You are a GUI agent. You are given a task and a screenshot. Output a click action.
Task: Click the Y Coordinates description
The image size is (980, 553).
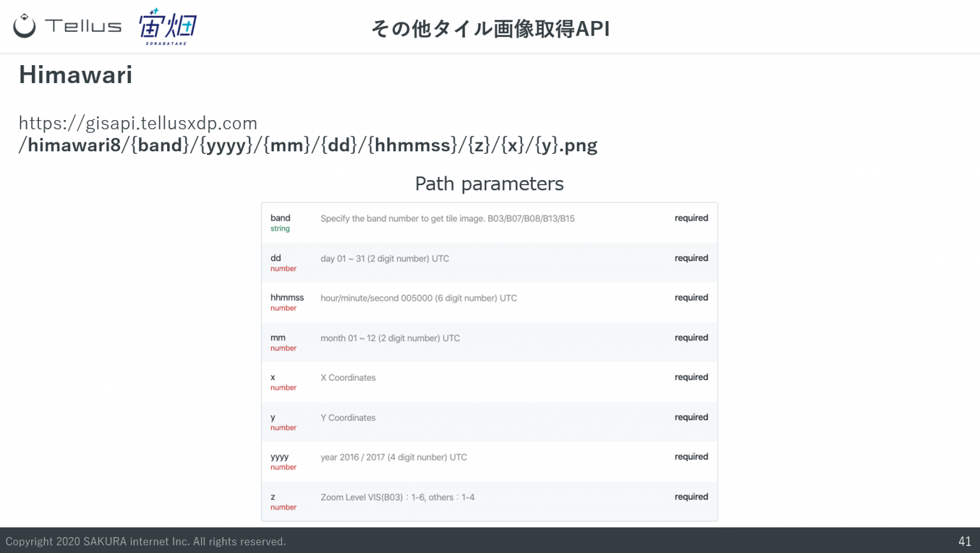pos(348,418)
